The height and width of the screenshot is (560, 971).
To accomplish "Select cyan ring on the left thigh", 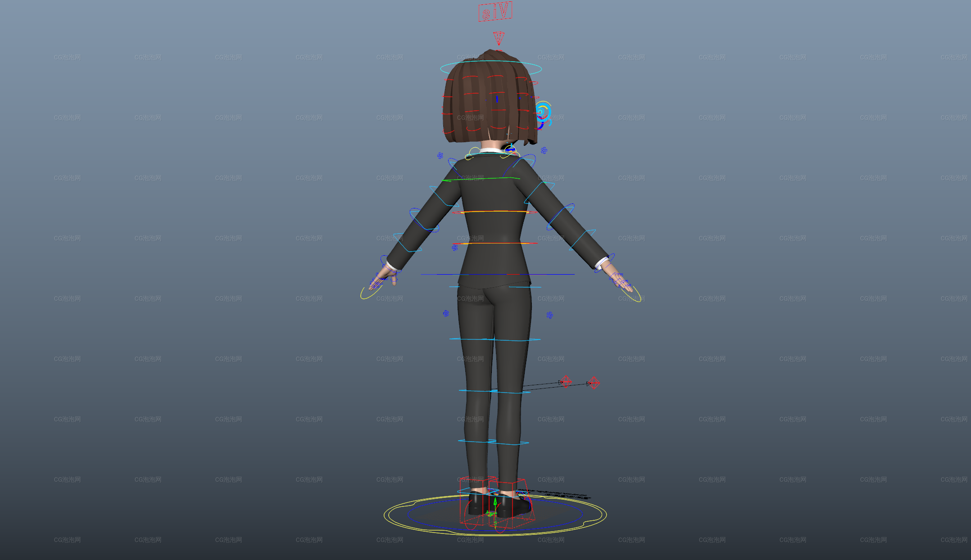I will (x=472, y=339).
